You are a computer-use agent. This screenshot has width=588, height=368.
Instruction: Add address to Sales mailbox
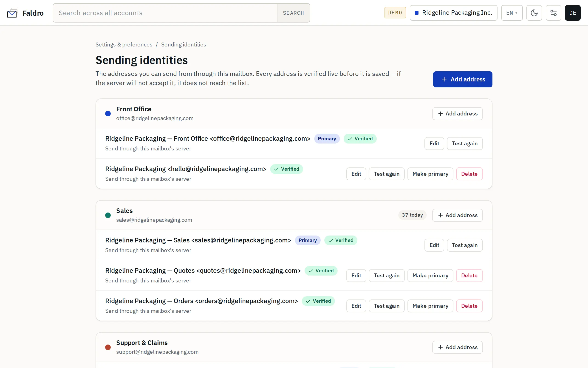(x=457, y=215)
